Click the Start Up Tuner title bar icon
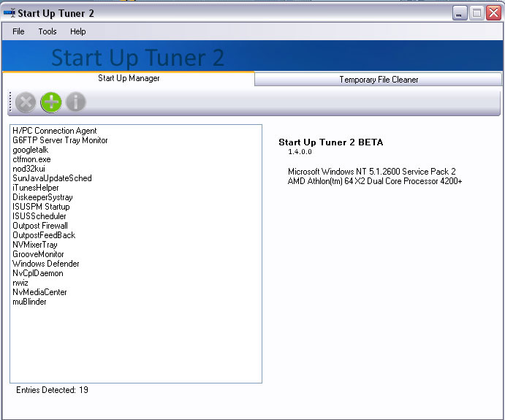 (10, 13)
